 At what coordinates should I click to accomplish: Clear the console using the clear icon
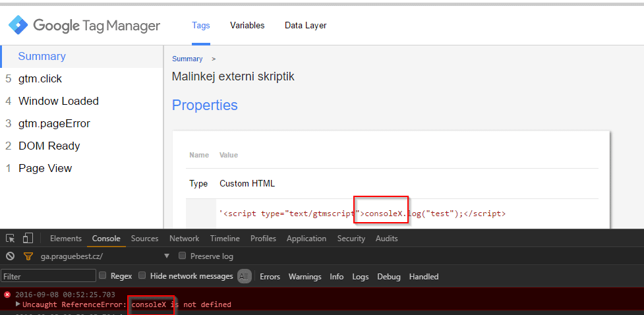pos(11,256)
